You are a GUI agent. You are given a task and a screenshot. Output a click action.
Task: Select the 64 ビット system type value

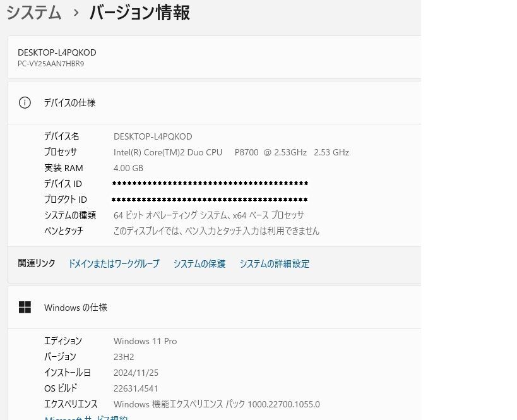click(209, 215)
